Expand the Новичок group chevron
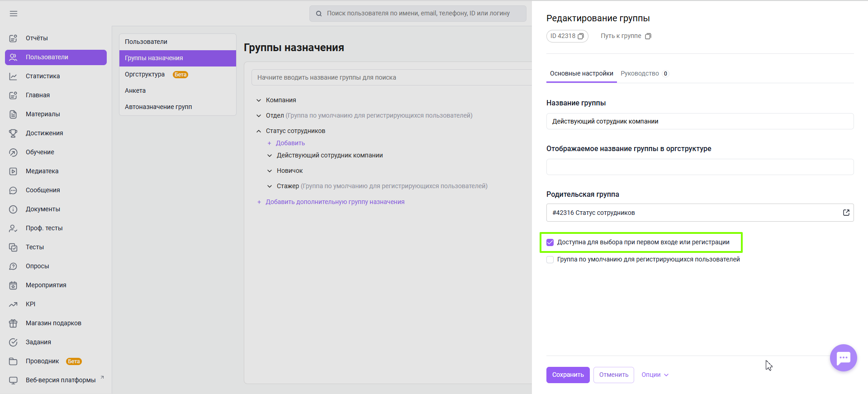The height and width of the screenshot is (394, 868). pyautogui.click(x=270, y=171)
